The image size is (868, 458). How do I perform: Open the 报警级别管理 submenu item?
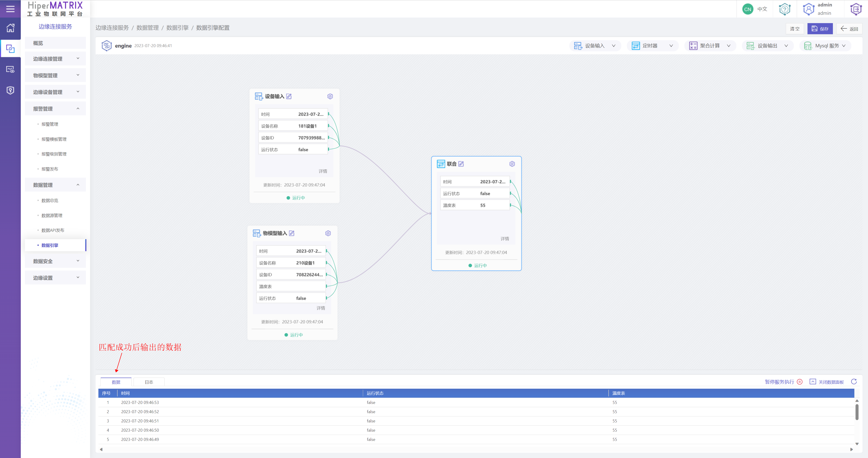54,154
